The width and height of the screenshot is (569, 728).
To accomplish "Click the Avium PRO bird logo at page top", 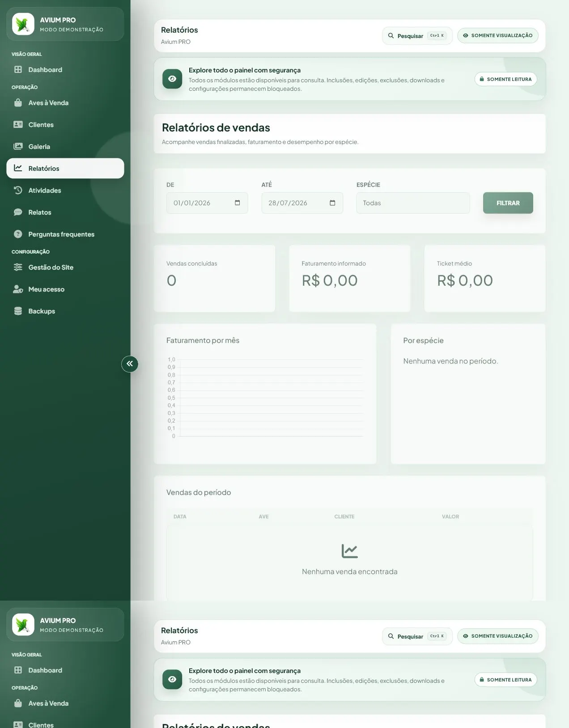I will click(23, 24).
